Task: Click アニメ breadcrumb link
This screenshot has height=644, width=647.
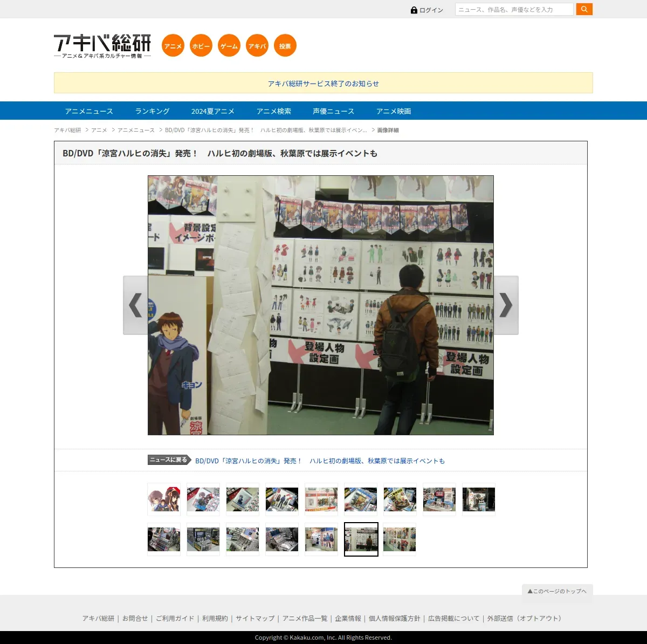Action: (99, 130)
